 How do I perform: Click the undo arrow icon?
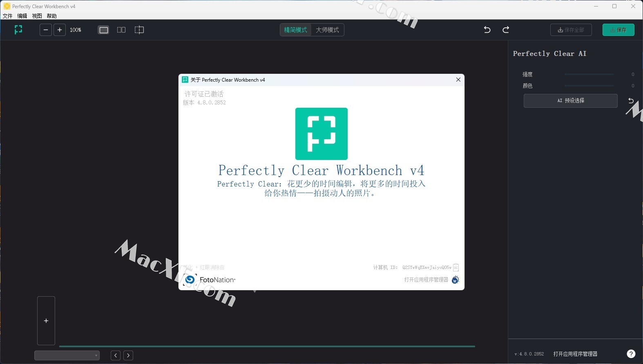487,30
